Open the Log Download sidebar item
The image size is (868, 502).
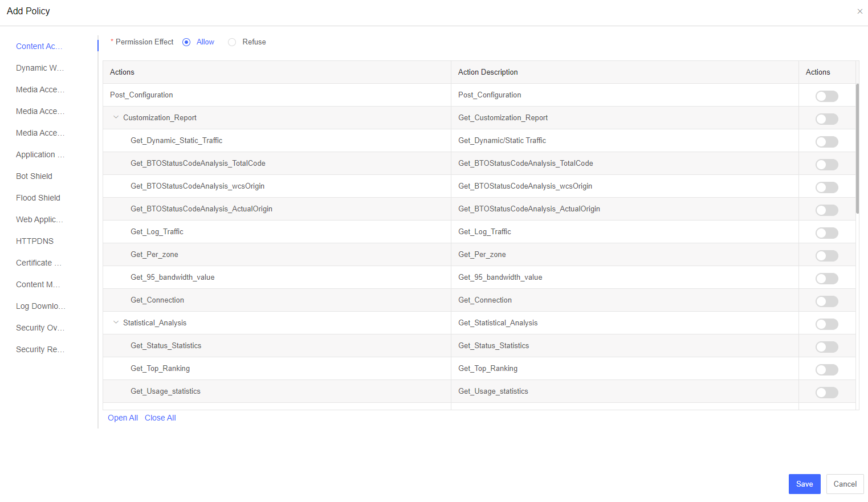[x=40, y=306]
